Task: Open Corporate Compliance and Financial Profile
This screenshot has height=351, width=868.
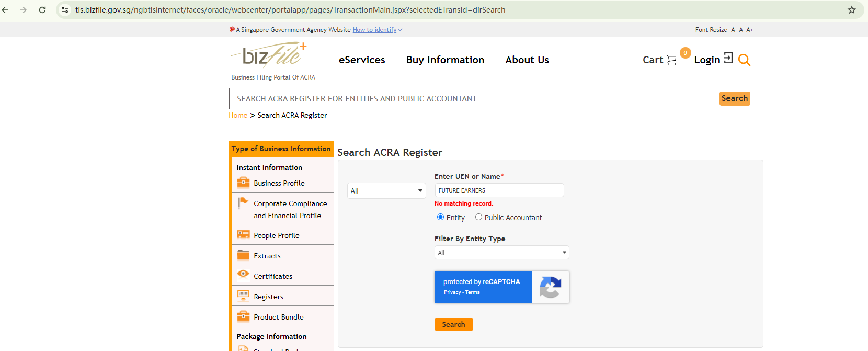Action: [x=290, y=209]
